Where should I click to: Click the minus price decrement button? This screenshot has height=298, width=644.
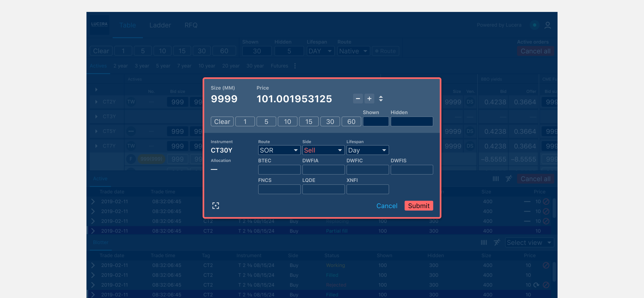[x=358, y=99]
